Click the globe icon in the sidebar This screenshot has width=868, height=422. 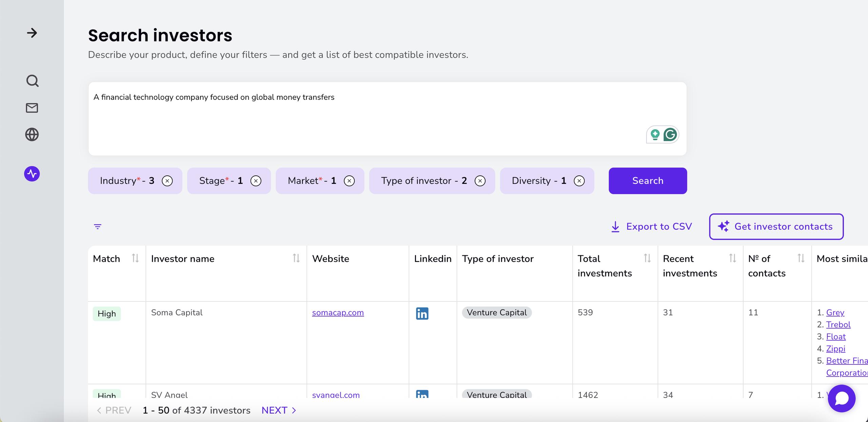click(x=32, y=135)
